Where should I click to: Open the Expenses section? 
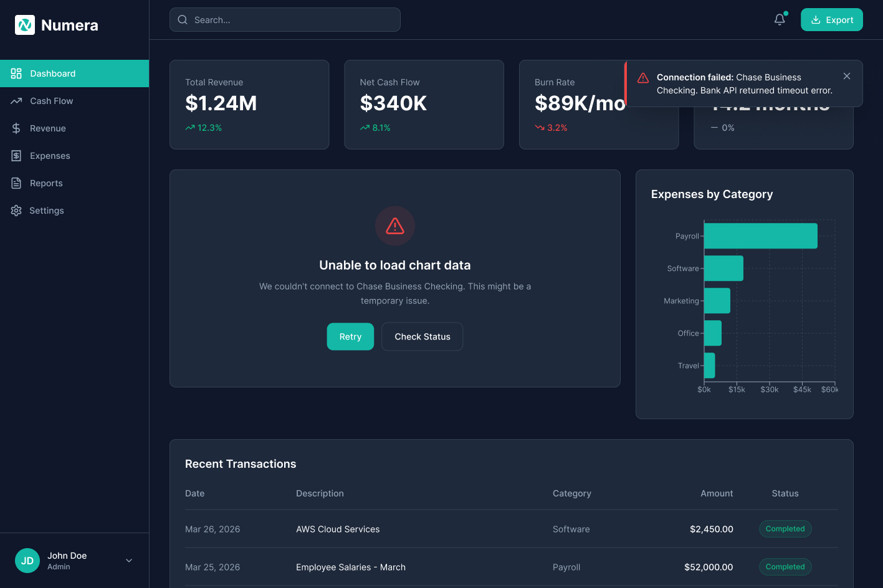[75, 156]
